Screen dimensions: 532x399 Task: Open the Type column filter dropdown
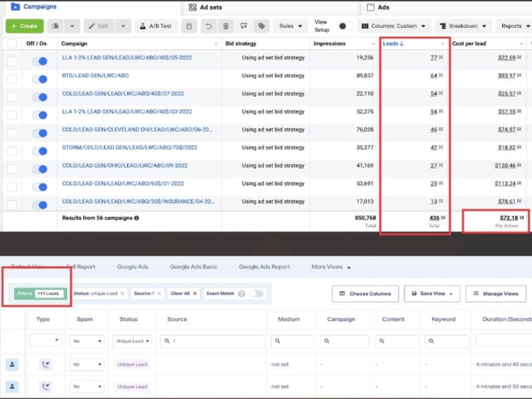click(x=45, y=340)
